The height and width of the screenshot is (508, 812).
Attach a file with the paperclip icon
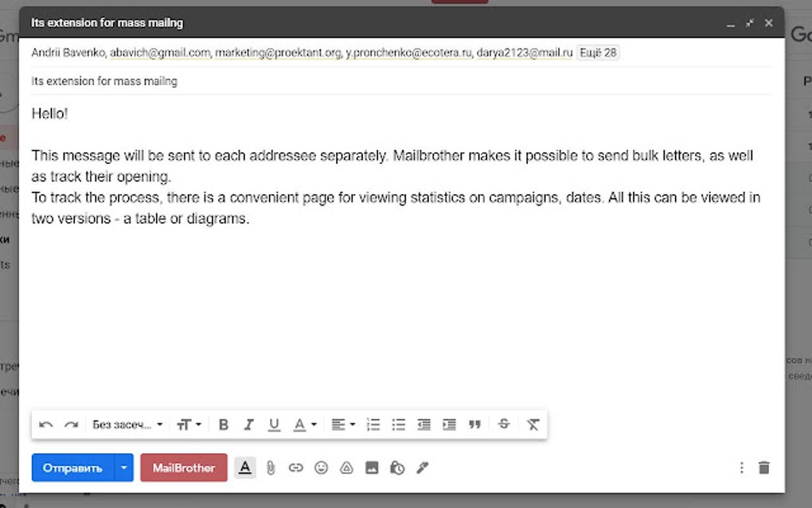[x=271, y=468]
